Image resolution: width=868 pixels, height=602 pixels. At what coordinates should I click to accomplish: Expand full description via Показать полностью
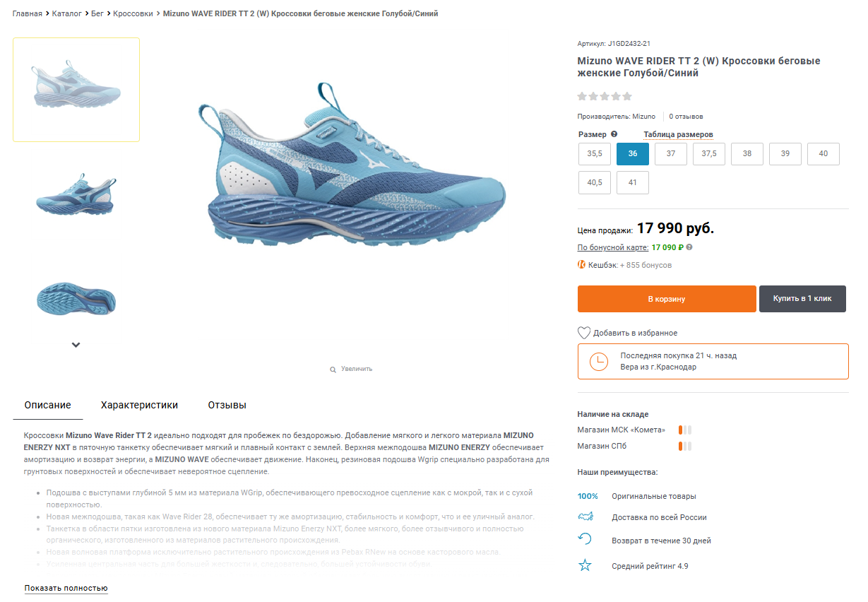tap(66, 588)
